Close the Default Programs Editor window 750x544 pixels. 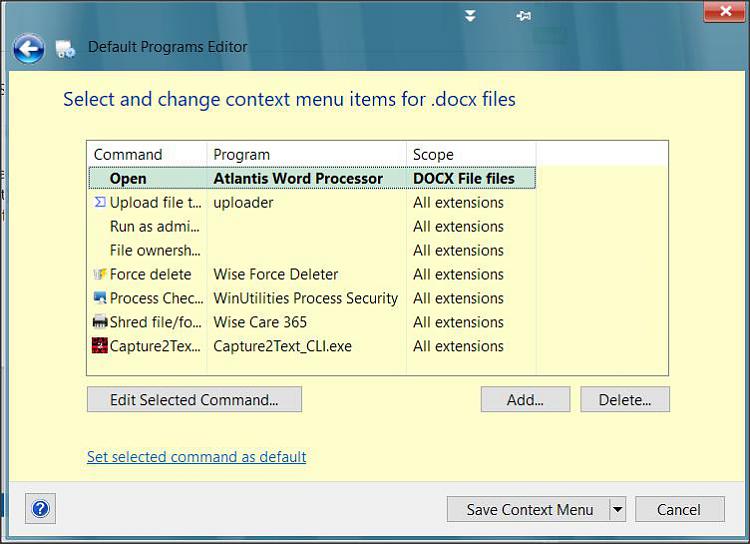point(725,11)
